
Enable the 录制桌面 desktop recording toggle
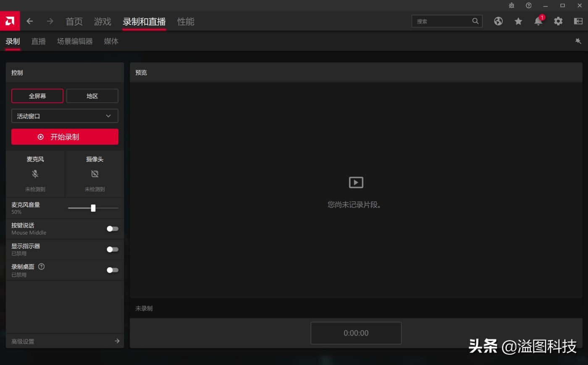click(x=112, y=270)
